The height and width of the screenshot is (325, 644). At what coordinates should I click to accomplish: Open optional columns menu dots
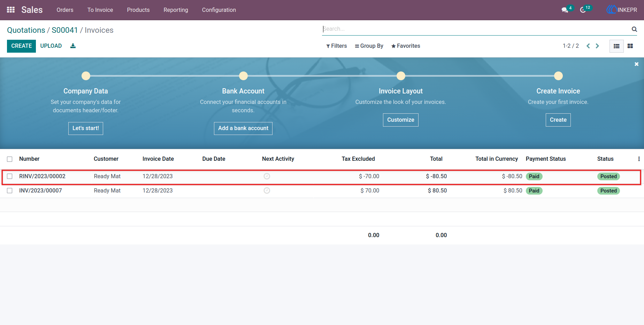639,159
